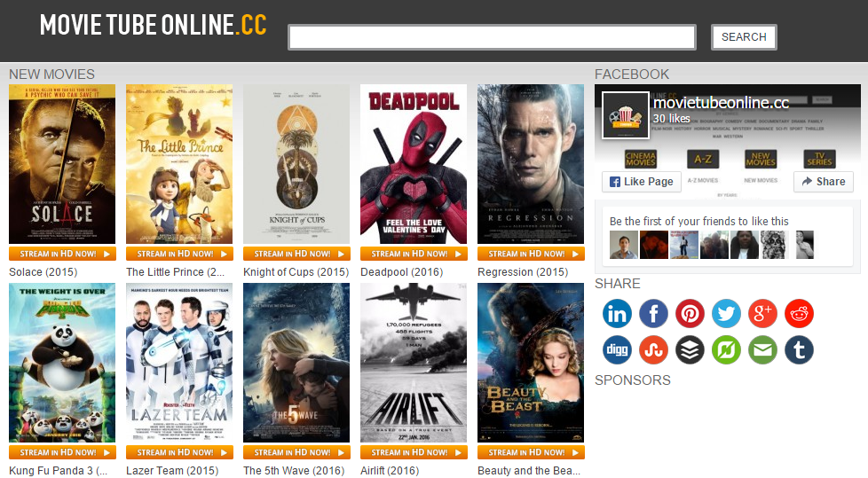Open the Knight of Cups (2015) title link

(296, 272)
